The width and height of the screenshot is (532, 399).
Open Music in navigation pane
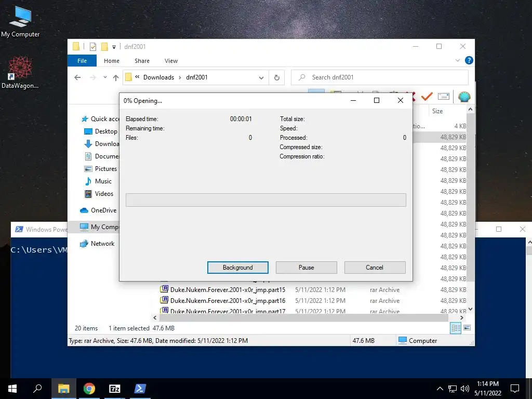pyautogui.click(x=98, y=181)
